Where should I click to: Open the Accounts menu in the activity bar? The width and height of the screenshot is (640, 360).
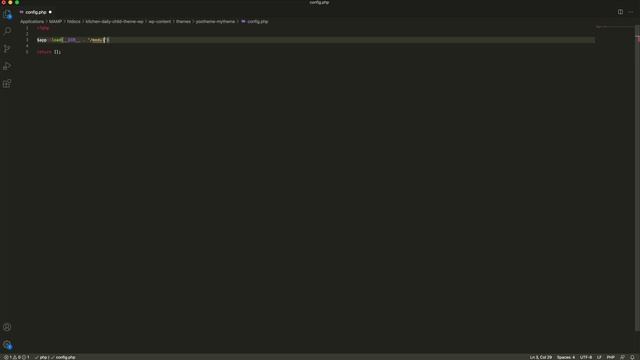pos(7,327)
